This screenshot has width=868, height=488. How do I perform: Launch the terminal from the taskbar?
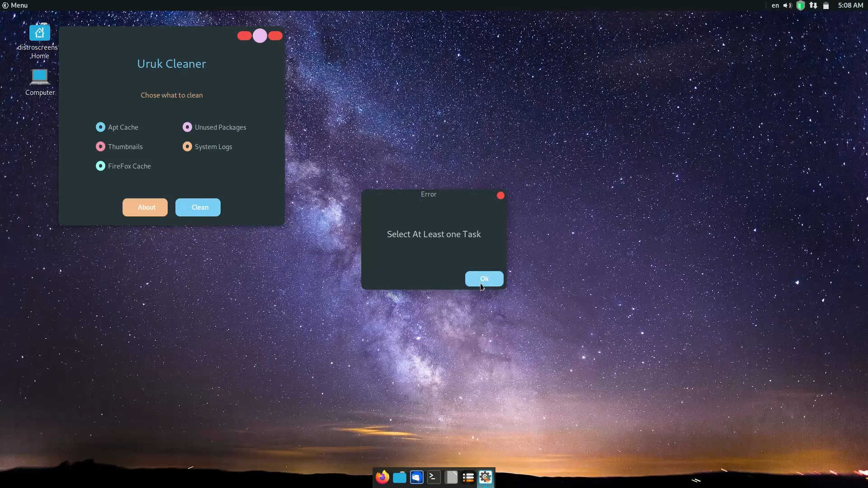pos(434,477)
